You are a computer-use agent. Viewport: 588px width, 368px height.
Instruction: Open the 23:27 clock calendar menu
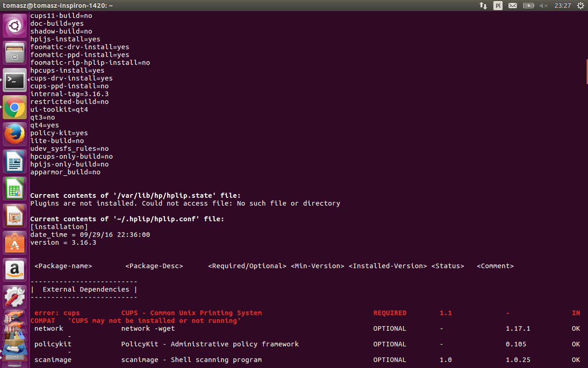point(563,6)
